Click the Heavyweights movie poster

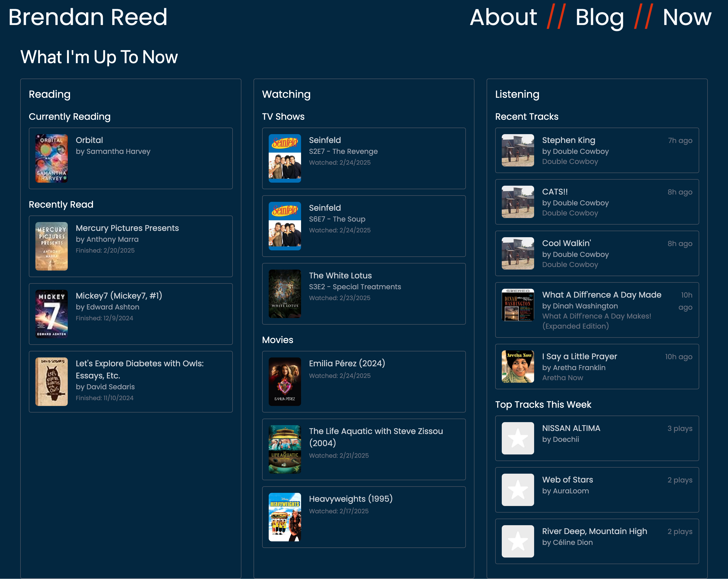[285, 517]
